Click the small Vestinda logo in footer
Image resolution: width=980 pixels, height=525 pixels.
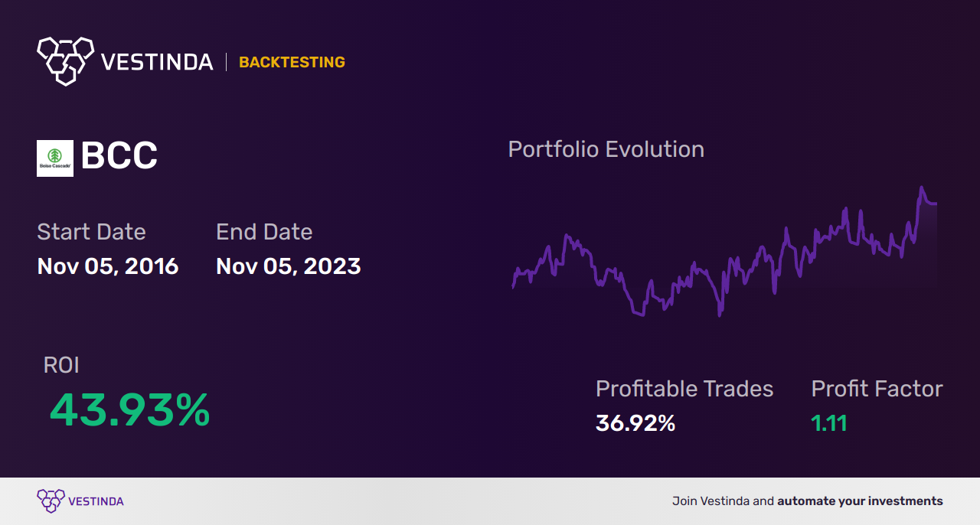coord(51,501)
